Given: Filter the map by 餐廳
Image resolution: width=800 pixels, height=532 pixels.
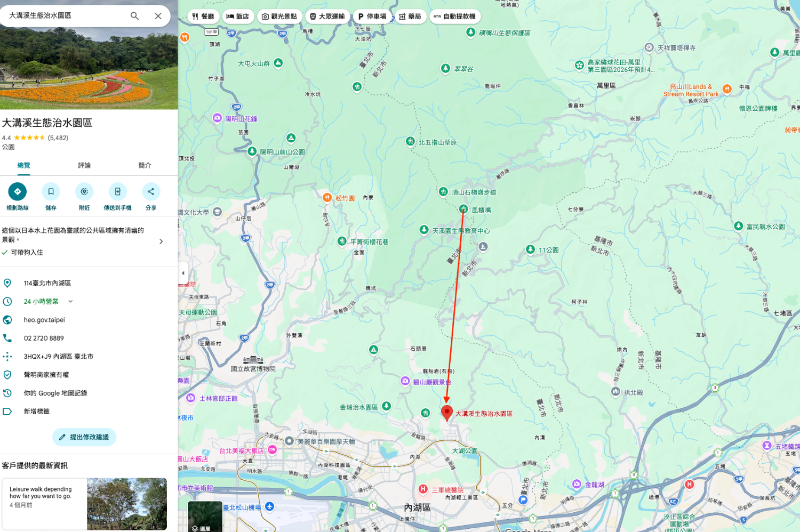Looking at the screenshot, I should coord(203,17).
